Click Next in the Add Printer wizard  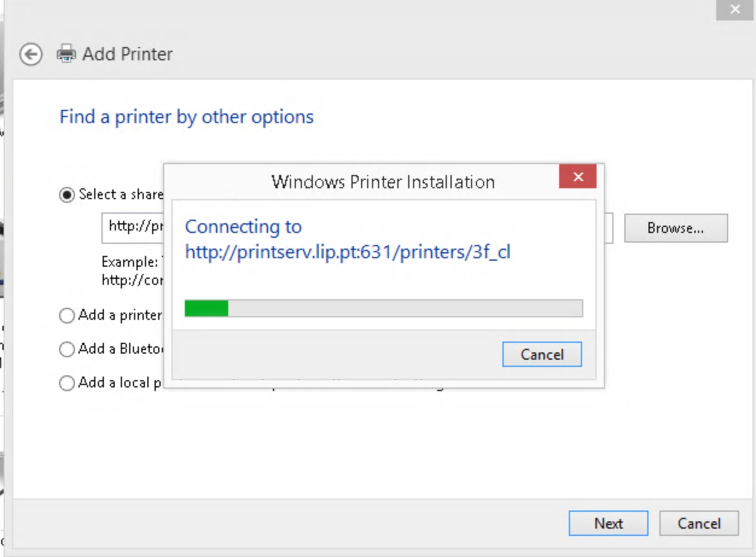pos(608,523)
